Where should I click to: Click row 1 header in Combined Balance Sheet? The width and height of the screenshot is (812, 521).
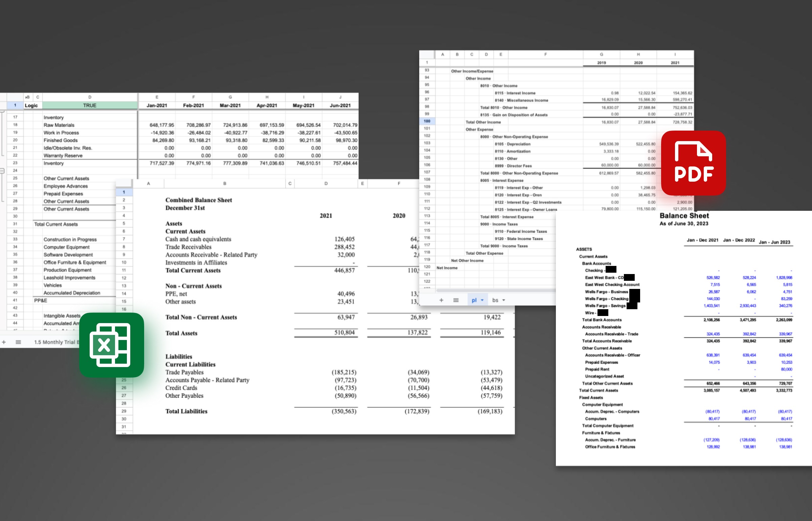click(x=124, y=192)
